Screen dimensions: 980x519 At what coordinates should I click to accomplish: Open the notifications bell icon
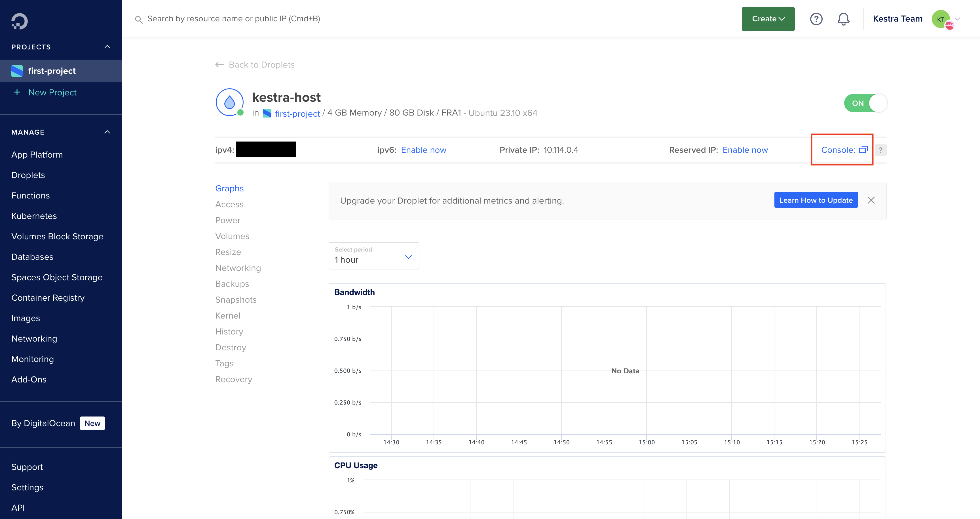[x=843, y=19]
